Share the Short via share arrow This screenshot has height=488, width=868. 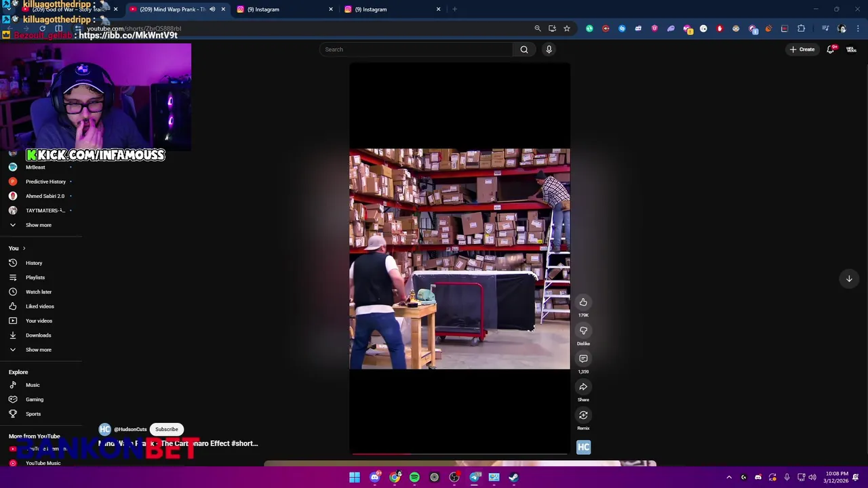[583, 387]
